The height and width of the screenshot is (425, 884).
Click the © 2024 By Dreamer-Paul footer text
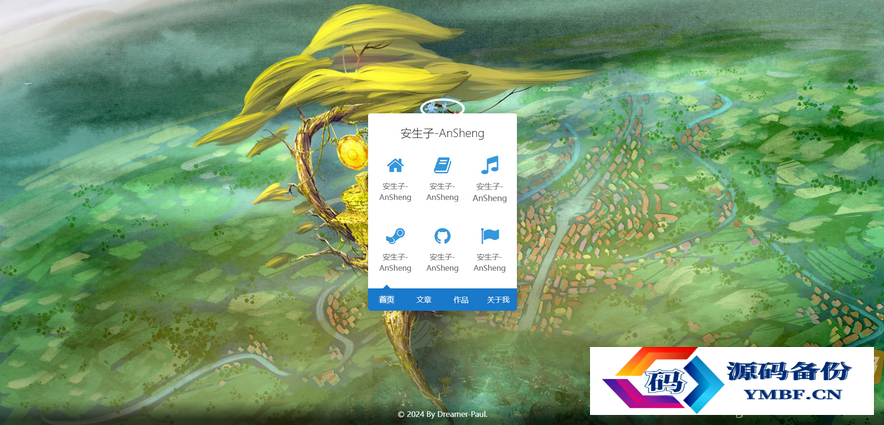coord(443,414)
